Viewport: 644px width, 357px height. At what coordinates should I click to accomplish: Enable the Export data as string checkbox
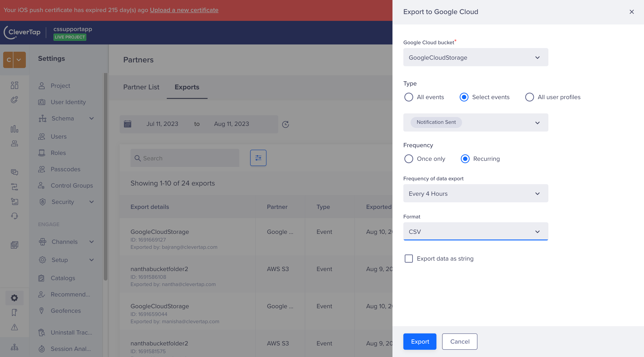(409, 258)
